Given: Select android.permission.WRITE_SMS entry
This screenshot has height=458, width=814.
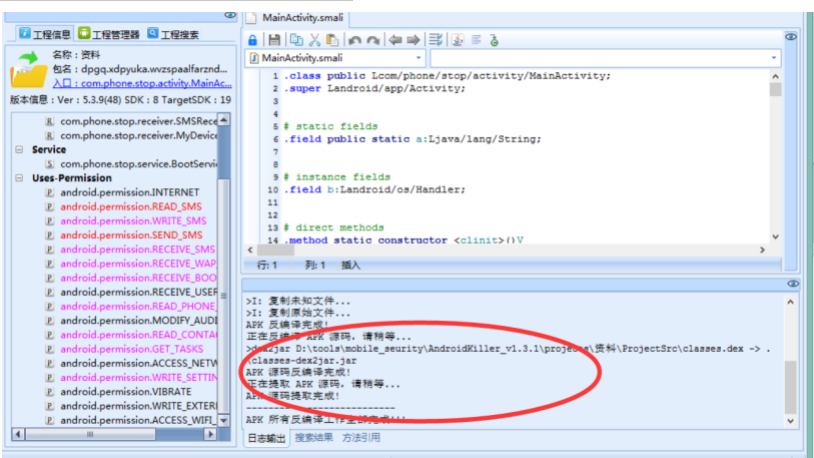Looking at the screenshot, I should 133,221.
